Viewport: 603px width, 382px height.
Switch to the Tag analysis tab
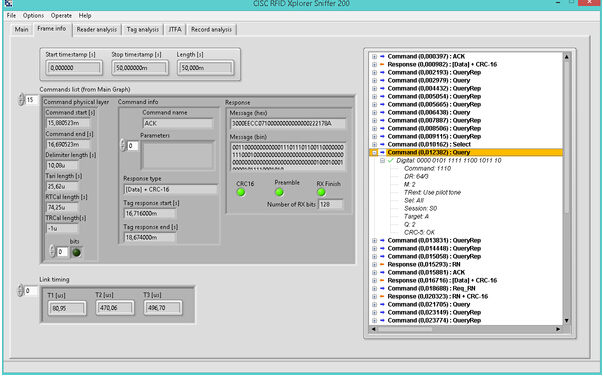[143, 30]
